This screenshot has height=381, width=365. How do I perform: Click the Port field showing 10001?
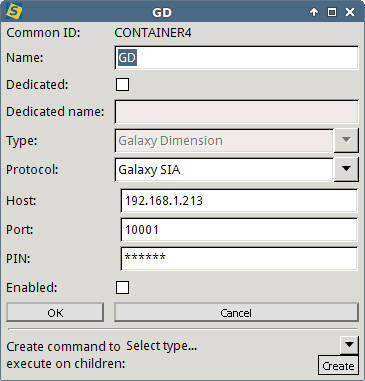click(239, 230)
